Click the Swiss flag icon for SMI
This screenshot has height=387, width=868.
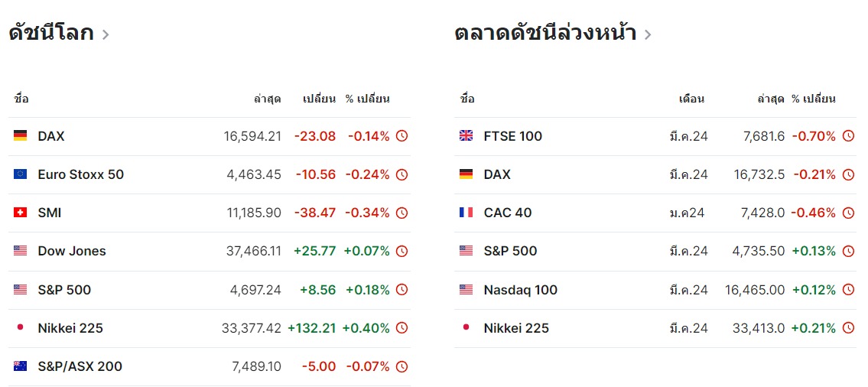(x=20, y=213)
